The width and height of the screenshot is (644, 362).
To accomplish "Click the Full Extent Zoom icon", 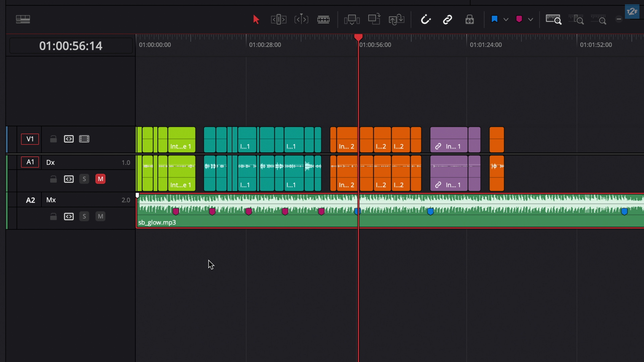I will click(x=553, y=19).
